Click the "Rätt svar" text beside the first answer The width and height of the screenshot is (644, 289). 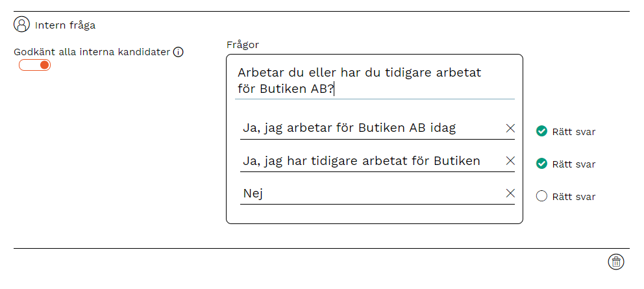(573, 132)
